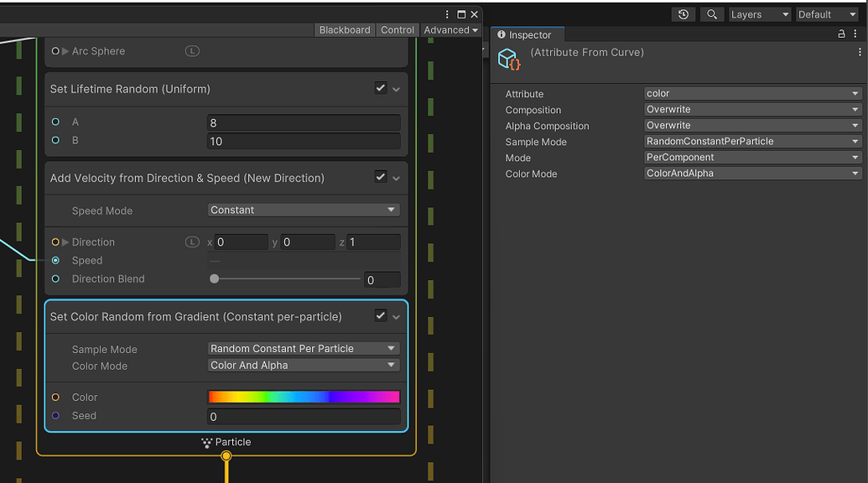Click the Control button
The image size is (868, 483).
pos(397,29)
